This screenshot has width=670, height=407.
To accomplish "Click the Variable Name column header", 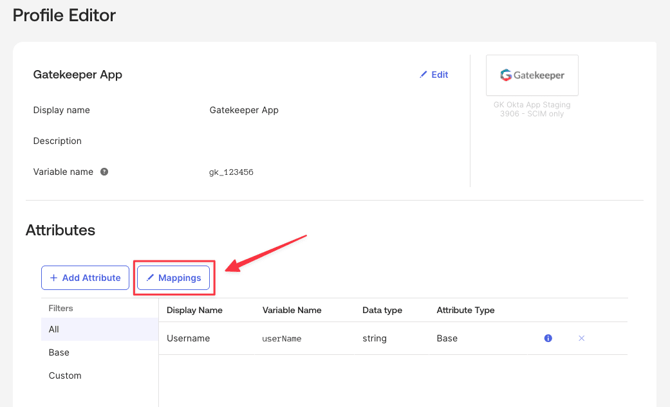I will point(292,310).
